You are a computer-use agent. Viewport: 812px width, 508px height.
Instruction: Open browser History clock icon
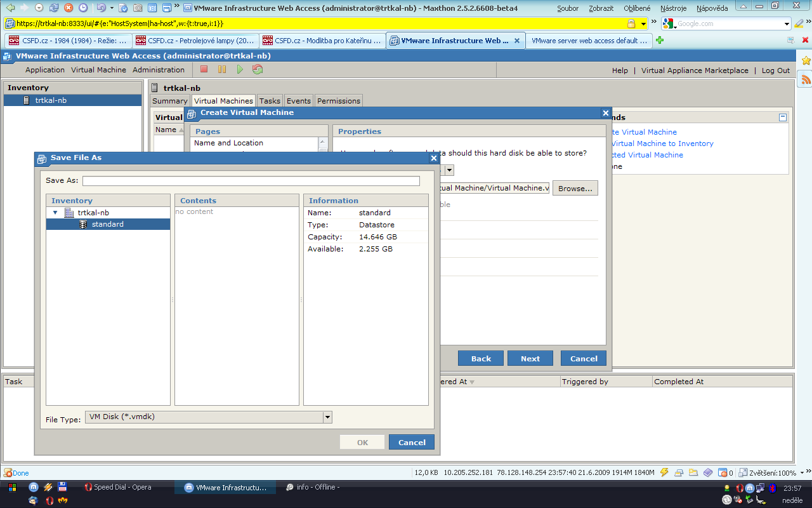[83, 8]
